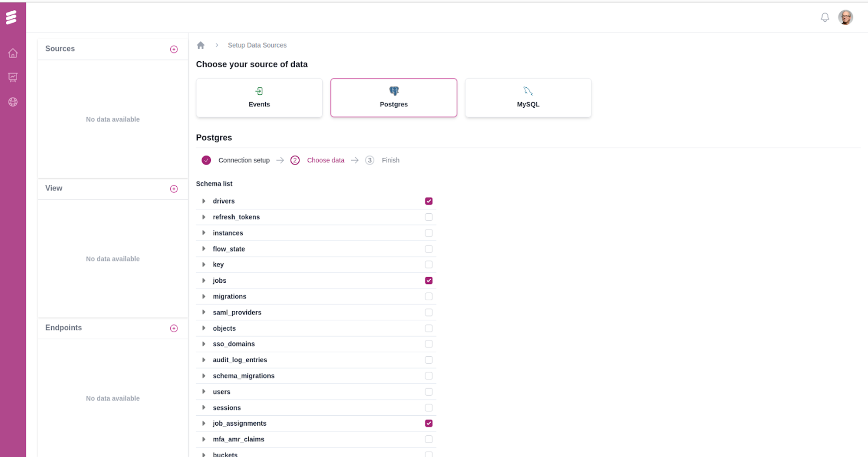This screenshot has height=457, width=868.
Task: Add a new view with plus icon
Action: pyautogui.click(x=174, y=189)
